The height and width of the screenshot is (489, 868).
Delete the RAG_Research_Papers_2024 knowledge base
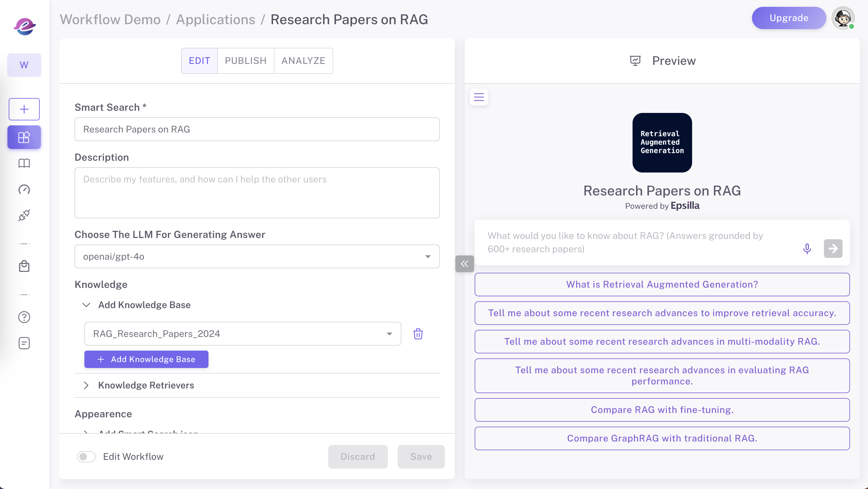click(x=418, y=334)
